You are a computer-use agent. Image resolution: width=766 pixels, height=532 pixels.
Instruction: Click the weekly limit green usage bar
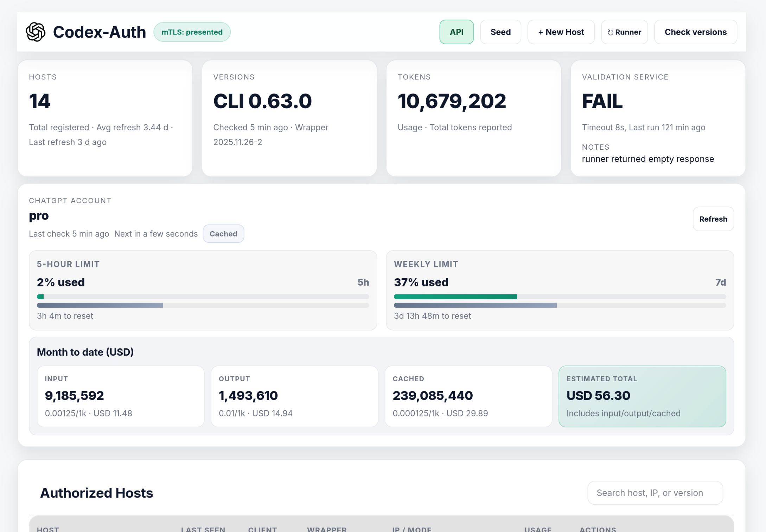(455, 297)
